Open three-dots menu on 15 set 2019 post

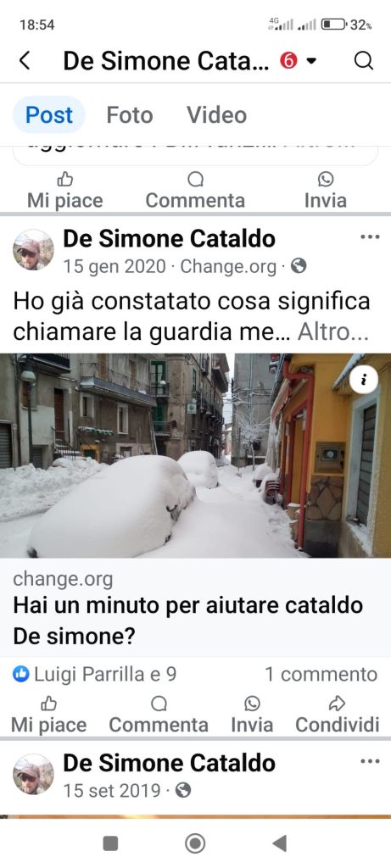(x=370, y=761)
